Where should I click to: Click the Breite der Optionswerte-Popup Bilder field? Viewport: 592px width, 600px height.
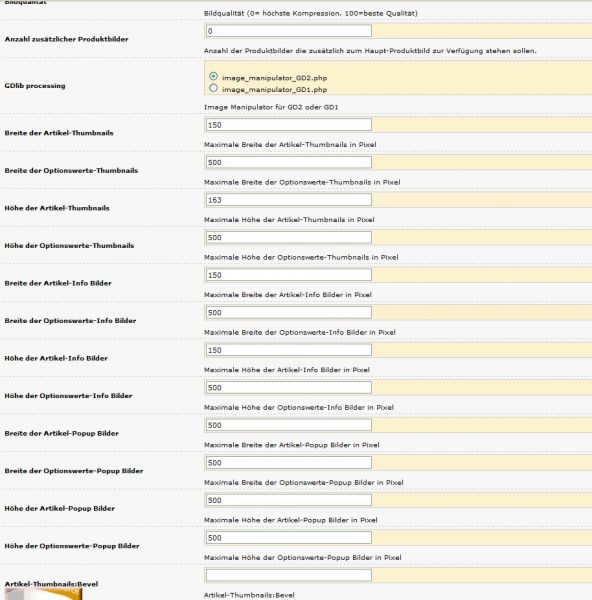point(289,462)
